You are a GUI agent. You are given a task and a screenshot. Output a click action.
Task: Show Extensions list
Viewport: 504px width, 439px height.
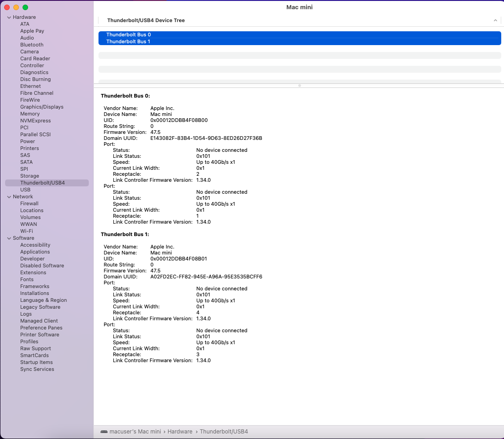tap(33, 273)
